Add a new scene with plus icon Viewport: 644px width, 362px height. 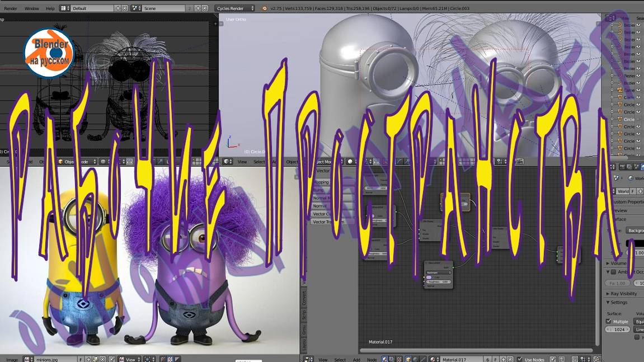[198, 8]
